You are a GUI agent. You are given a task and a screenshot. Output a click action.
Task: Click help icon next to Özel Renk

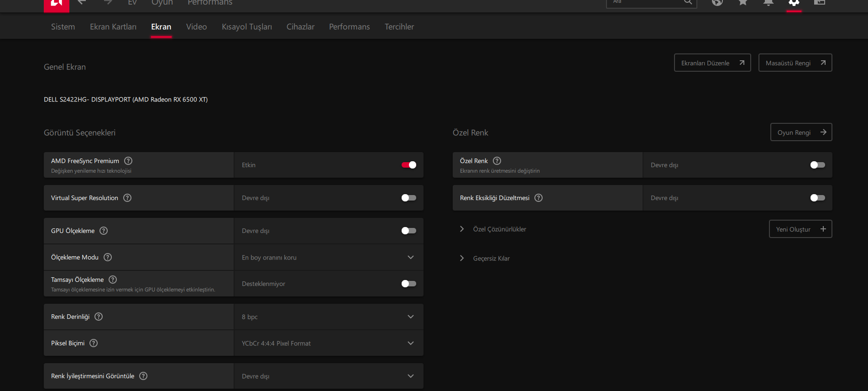click(x=497, y=161)
